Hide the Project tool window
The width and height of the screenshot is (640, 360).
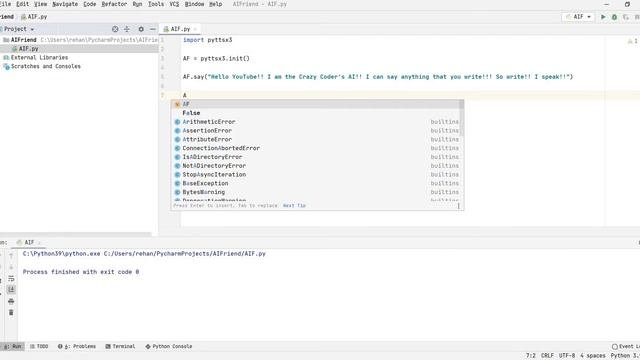pos(153,29)
